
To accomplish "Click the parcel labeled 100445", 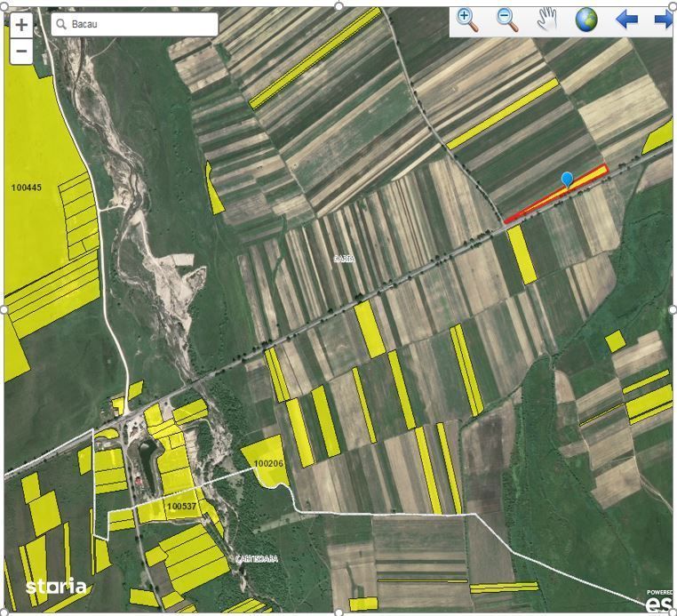I will click(x=27, y=188).
